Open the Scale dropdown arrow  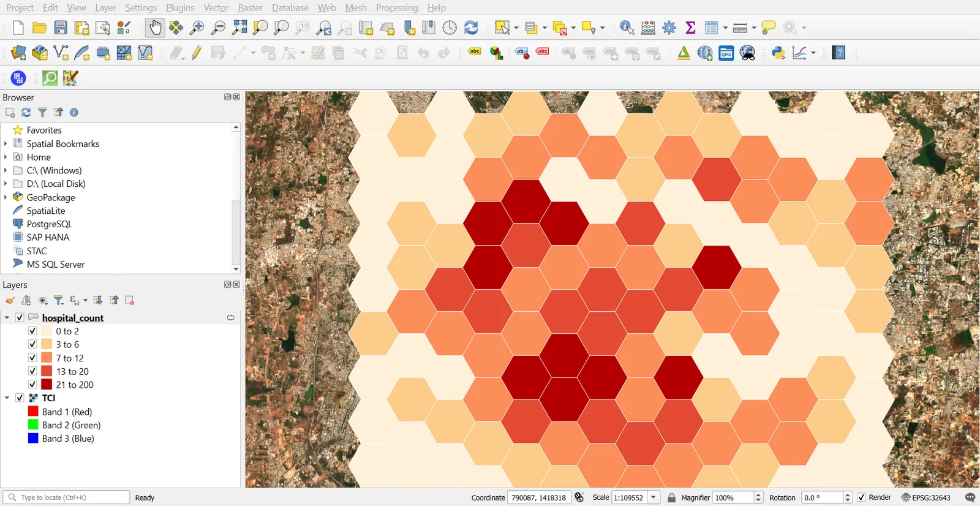pos(654,497)
